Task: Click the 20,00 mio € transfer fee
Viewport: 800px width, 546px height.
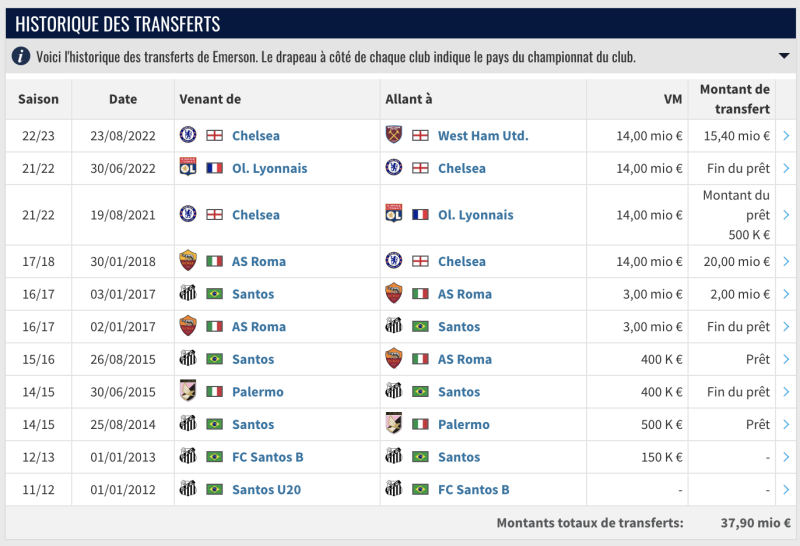Action: (x=738, y=262)
